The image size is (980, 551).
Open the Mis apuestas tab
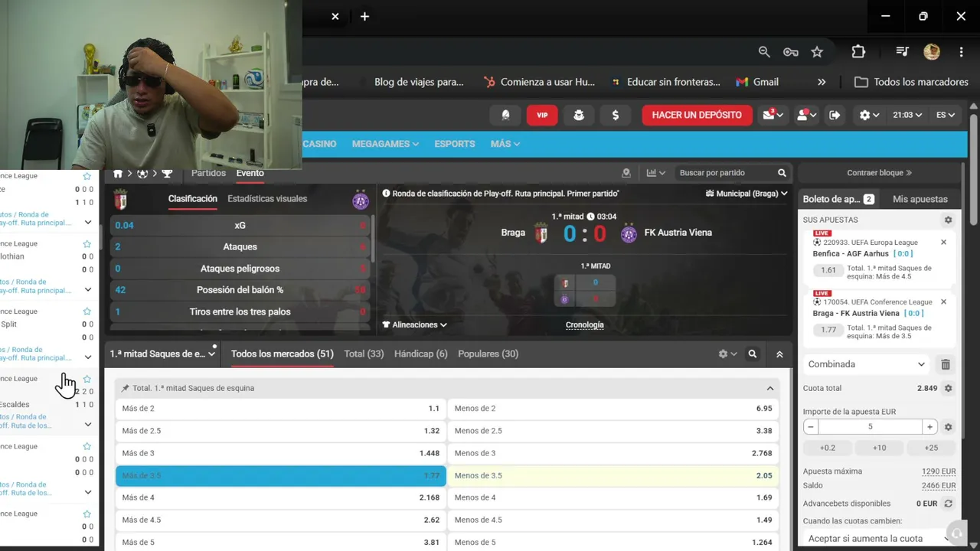[920, 199]
